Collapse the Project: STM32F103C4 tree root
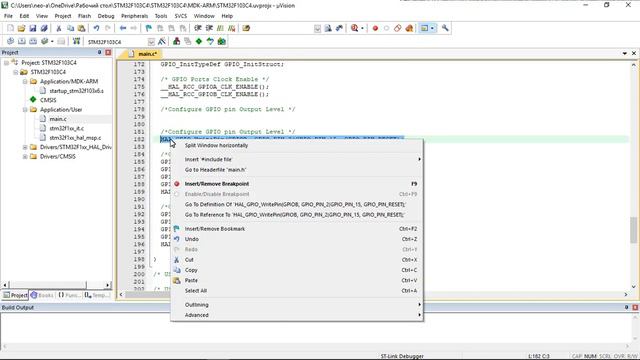This screenshot has height=360, width=640. coord(6,62)
